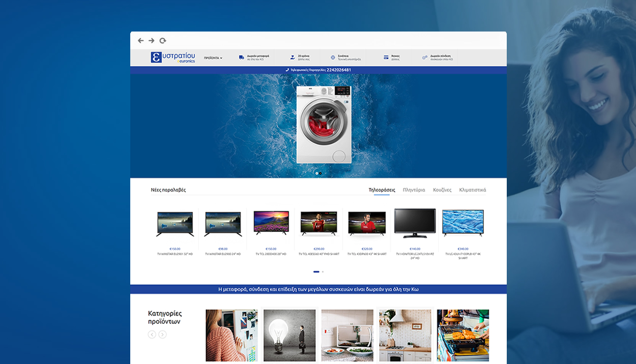Viewport: 636px width, 364px height.
Task: Click the browser forward arrow
Action: pyautogui.click(x=151, y=41)
